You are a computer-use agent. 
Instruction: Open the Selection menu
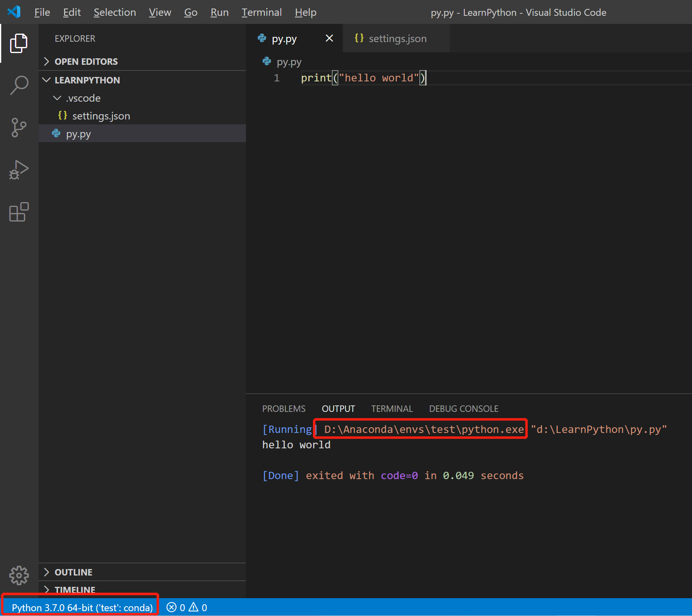click(115, 12)
